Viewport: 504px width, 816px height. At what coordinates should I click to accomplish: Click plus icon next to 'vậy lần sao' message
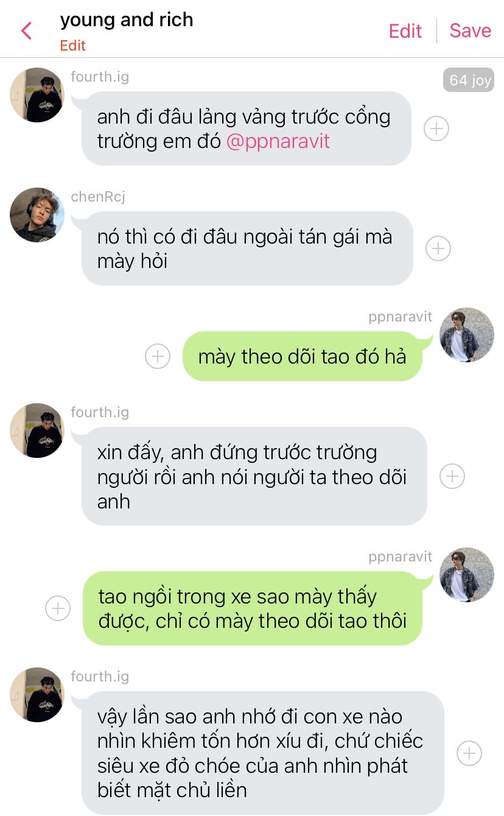[x=469, y=753]
